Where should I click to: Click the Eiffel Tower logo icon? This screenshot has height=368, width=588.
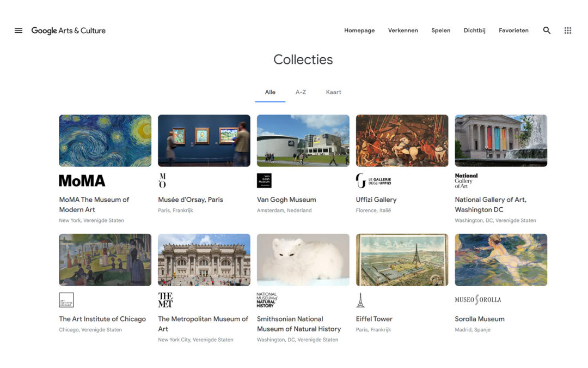coord(360,300)
